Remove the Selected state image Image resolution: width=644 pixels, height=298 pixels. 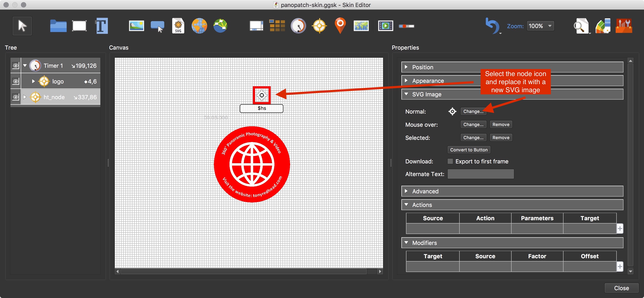point(501,137)
